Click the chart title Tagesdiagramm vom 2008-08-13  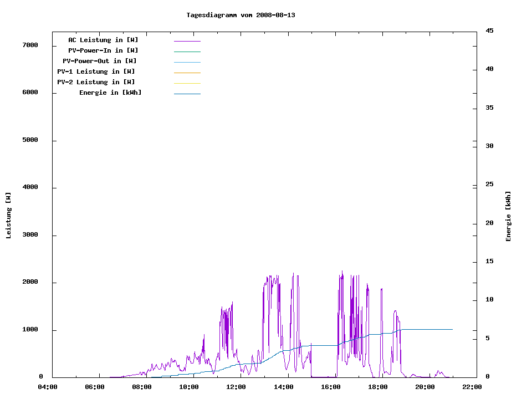point(241,15)
